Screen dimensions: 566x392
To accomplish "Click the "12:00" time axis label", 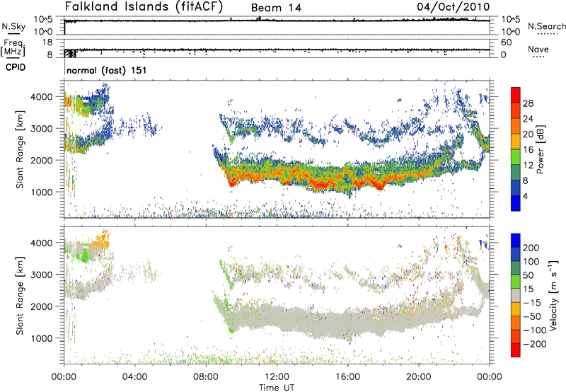I will pos(277,377).
